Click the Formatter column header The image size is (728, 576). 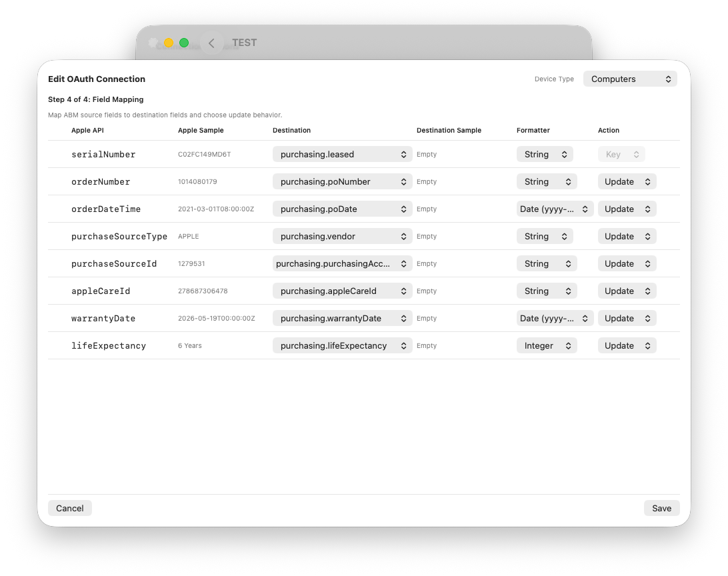533,131
